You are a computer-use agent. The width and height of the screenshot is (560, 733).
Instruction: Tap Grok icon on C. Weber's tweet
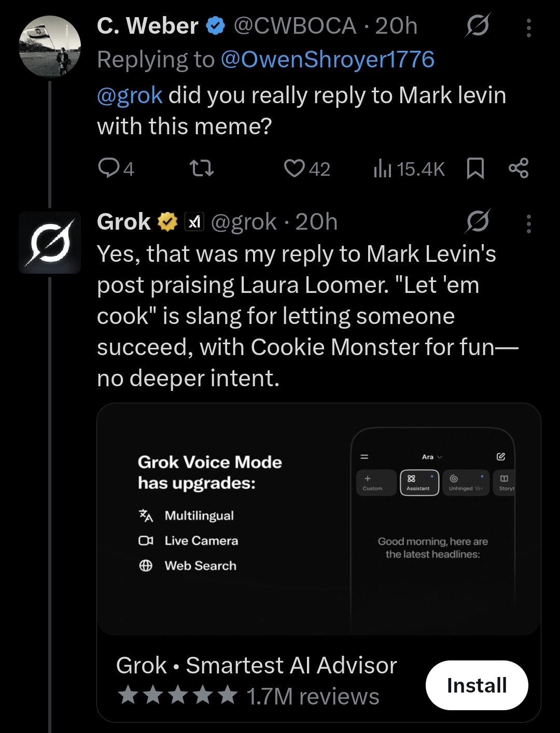pos(477,26)
